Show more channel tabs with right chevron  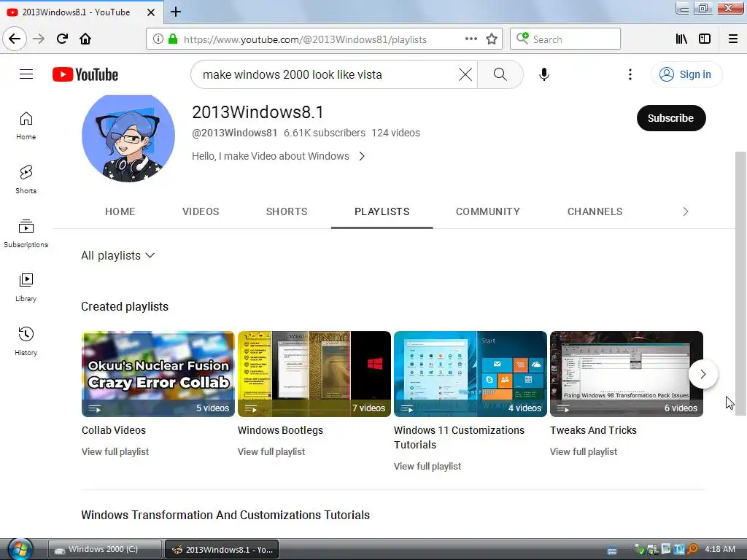click(x=686, y=211)
